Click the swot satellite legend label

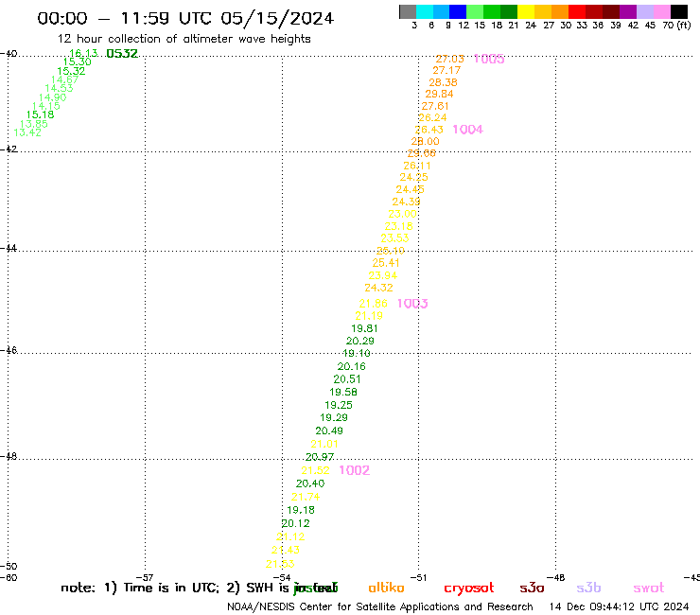click(x=649, y=588)
